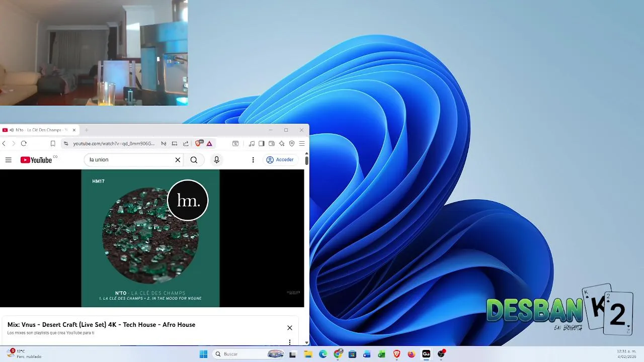This screenshot has height=362, width=644.
Task: Go to YouTube home via logo
Action: 36,160
